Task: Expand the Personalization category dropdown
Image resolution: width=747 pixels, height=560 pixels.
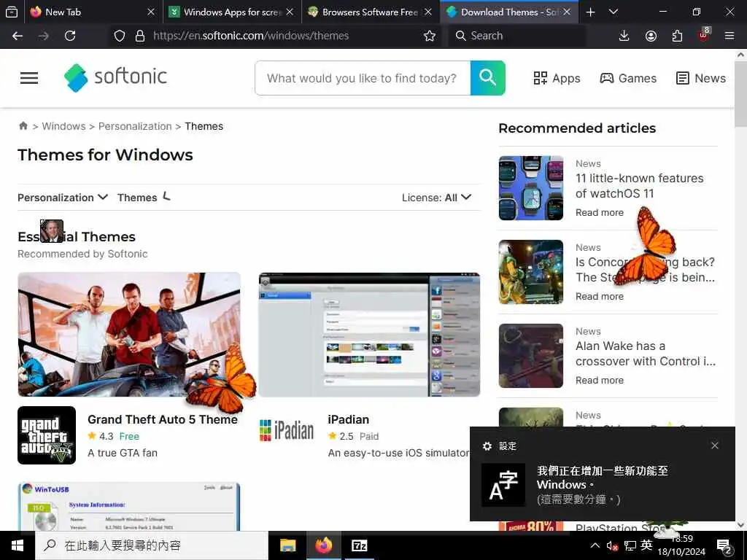Action: click(63, 197)
